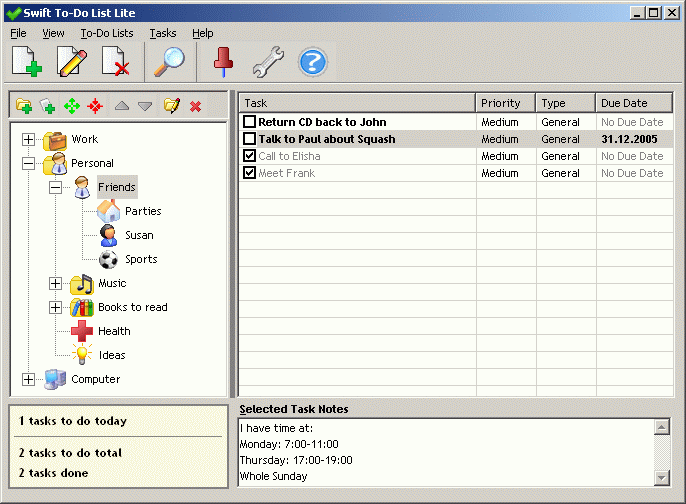Screen dimensions: 686x504
Task: Select the 'Meet Frank' task text
Action: tap(287, 173)
